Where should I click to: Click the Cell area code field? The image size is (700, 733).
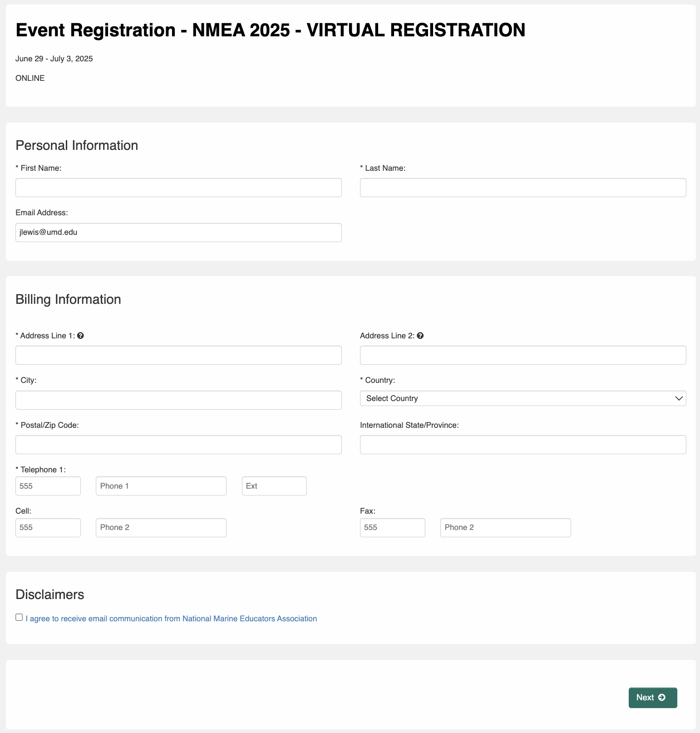point(48,528)
